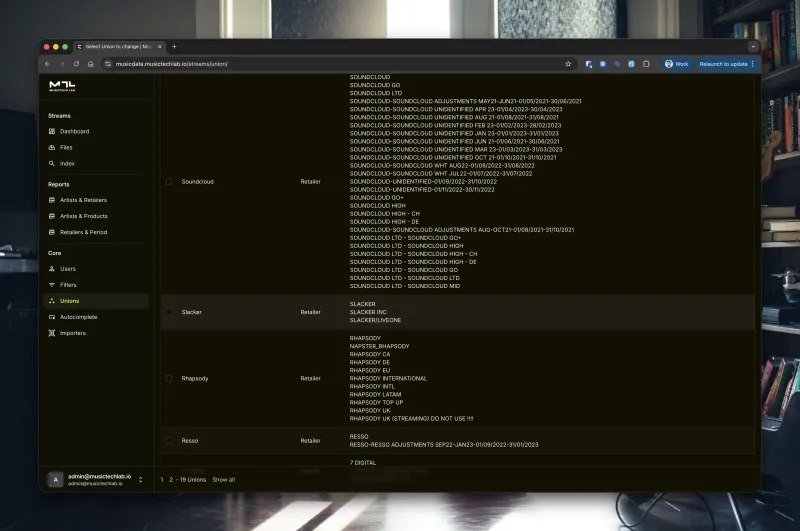Click Retailer type in Soundcloud row
Screen dimensions: 800x531
coord(310,182)
